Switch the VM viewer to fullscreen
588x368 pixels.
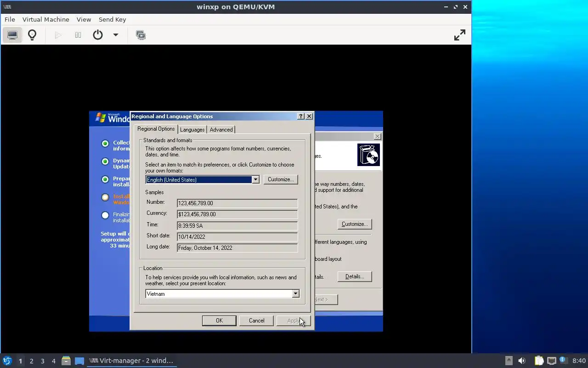(460, 35)
